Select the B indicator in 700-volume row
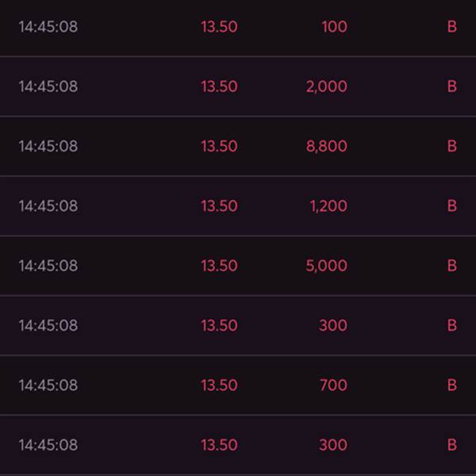Viewport: 476px width, 476px height. pos(452,385)
